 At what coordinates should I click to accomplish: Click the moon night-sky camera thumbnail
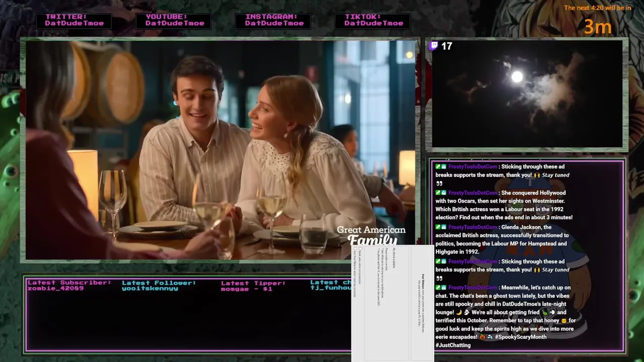tap(527, 93)
